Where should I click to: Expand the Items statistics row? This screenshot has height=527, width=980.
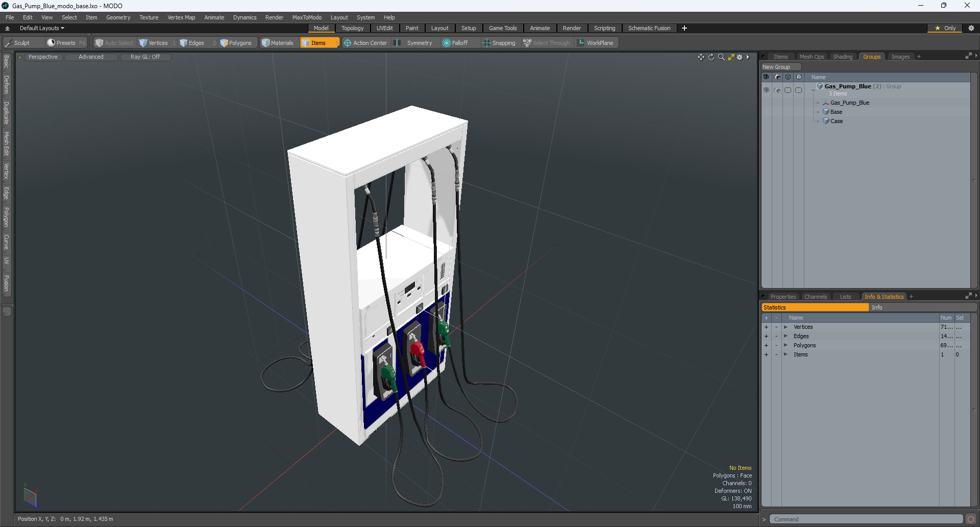coord(786,354)
